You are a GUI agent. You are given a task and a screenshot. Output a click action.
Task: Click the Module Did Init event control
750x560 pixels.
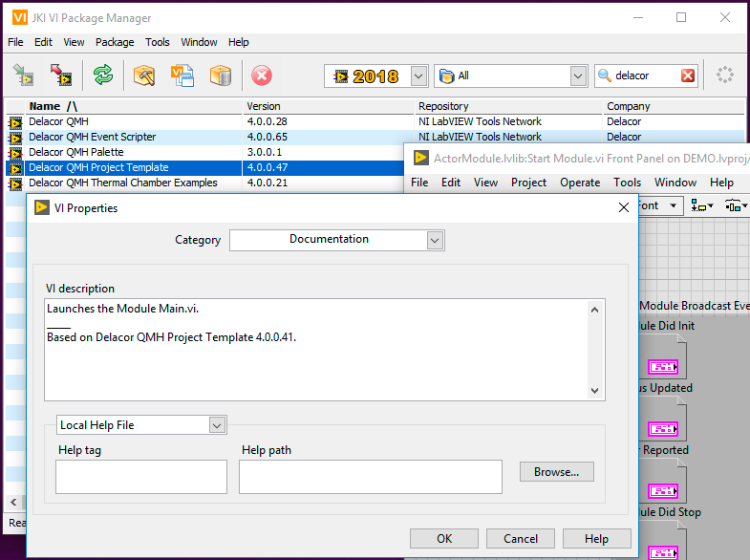663,367
